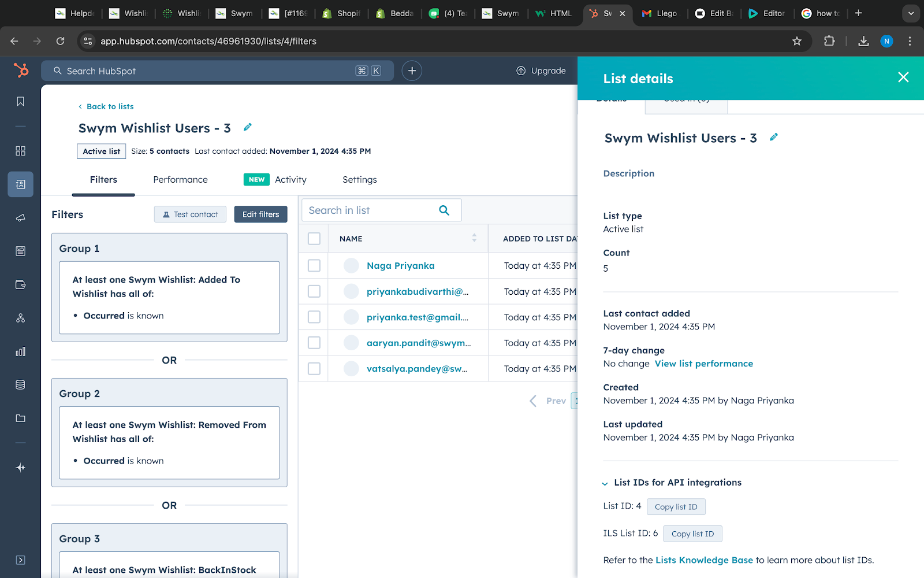Click the browser address bar URL
This screenshot has height=578, width=924.
click(x=208, y=41)
